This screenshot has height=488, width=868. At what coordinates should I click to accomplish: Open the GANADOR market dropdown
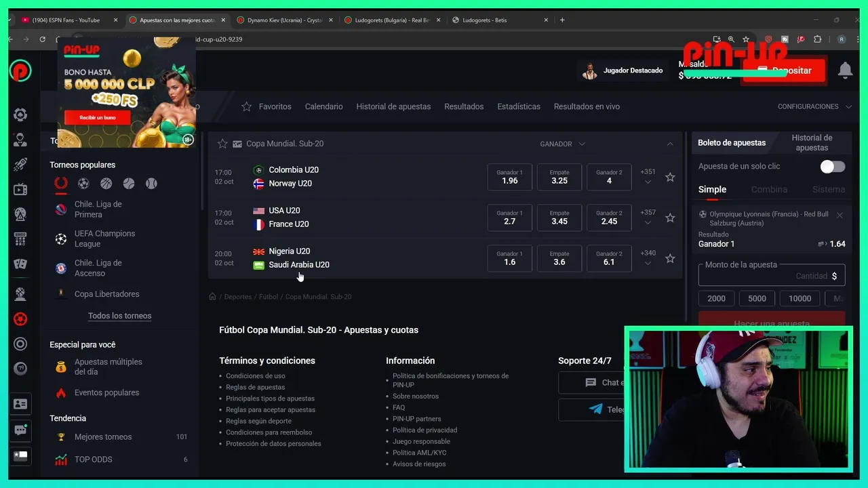click(562, 144)
